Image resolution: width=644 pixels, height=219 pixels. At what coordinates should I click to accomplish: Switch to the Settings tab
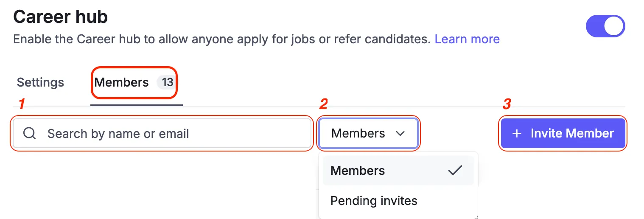[40, 82]
